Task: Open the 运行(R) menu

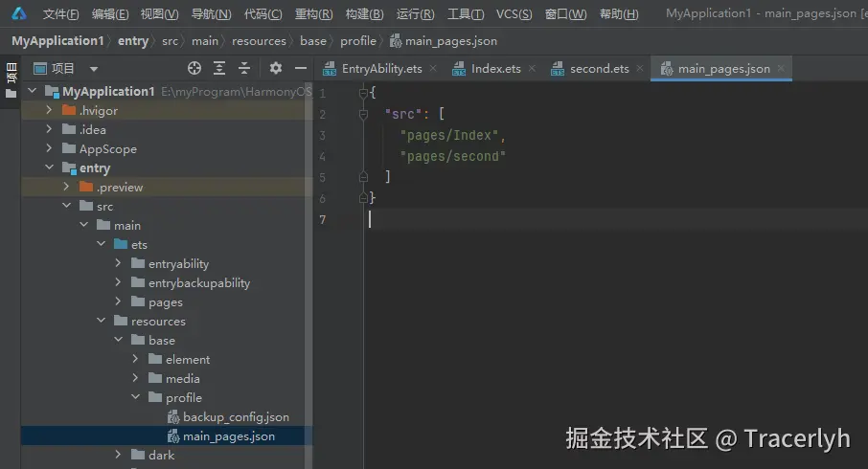Action: [415, 13]
